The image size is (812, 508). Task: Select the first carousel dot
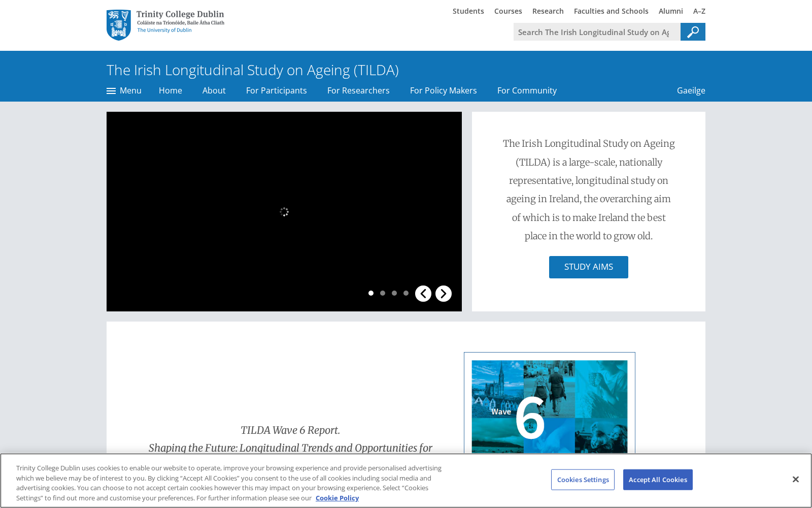coord(371,293)
